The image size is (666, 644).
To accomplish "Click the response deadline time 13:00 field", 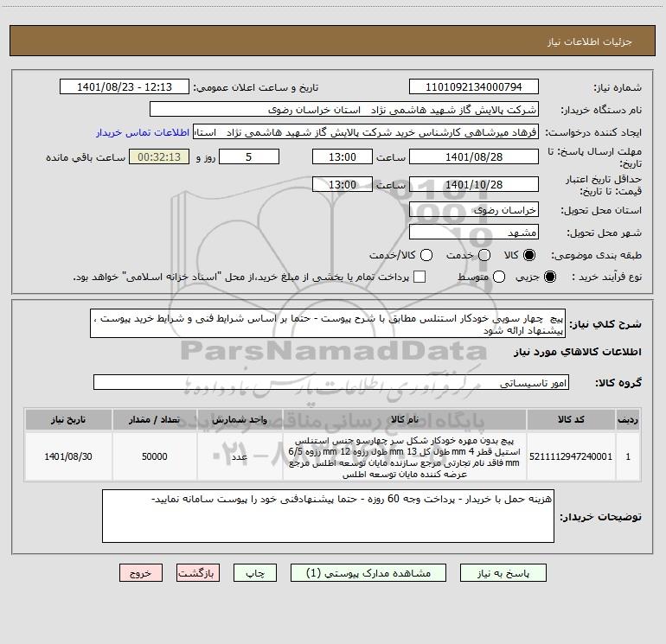I will click(x=343, y=156).
